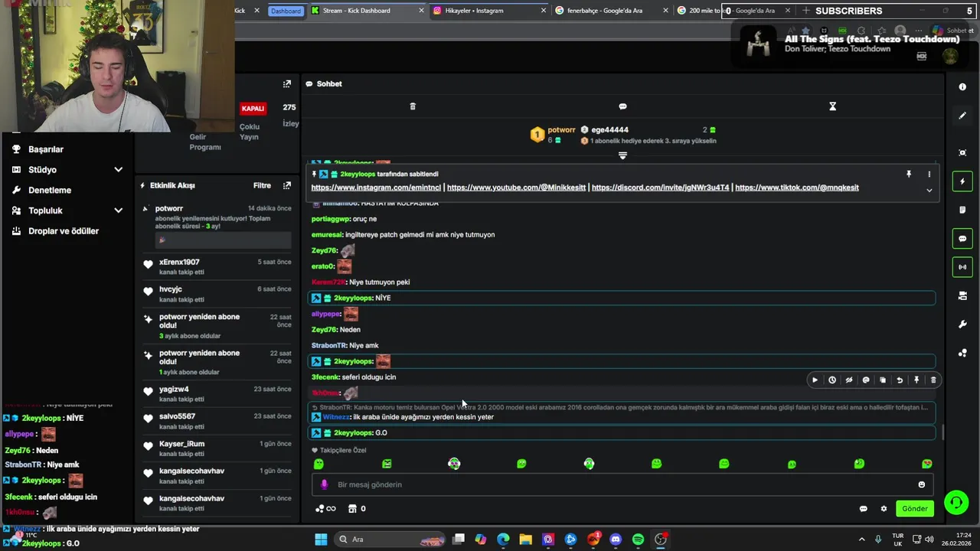Click the copy icon in message action toolbar
Image resolution: width=980 pixels, height=551 pixels.
(883, 380)
